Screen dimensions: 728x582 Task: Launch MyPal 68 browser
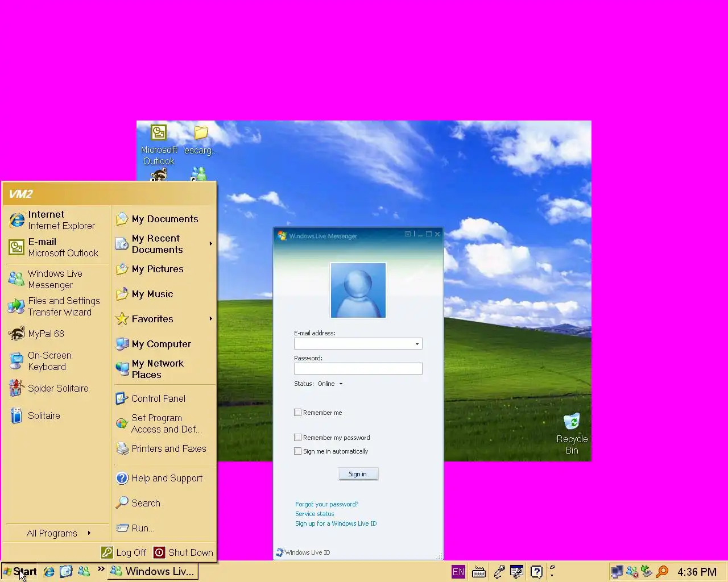pos(57,334)
